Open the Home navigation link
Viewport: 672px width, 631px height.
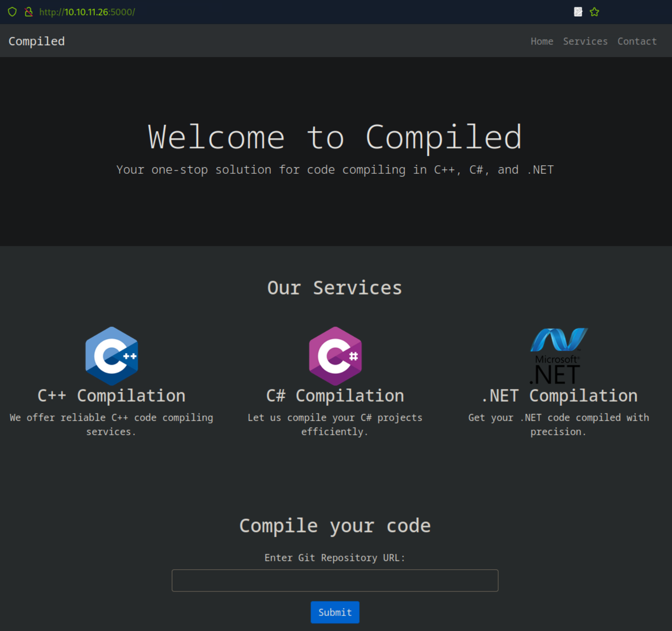(542, 41)
